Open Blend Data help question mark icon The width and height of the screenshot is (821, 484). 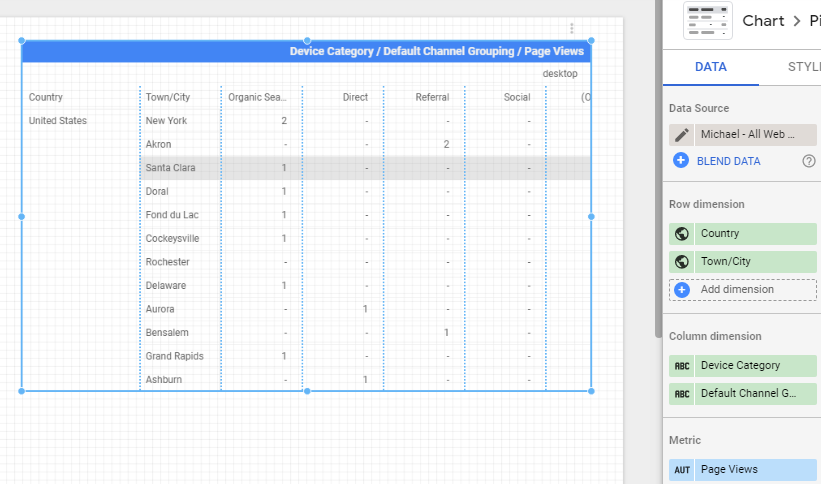(808, 161)
